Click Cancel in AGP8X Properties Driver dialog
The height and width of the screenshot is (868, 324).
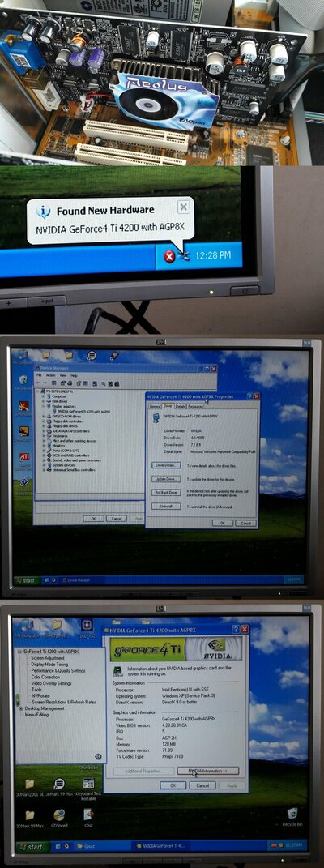click(x=245, y=523)
